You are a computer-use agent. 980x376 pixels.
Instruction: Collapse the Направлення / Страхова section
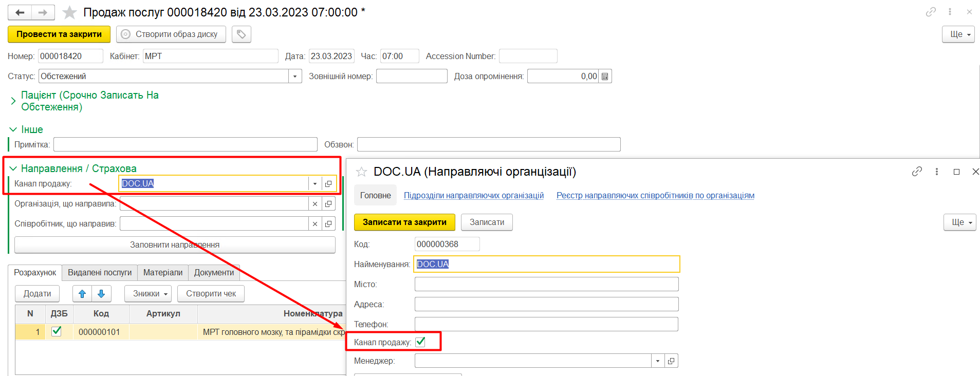pos(13,168)
